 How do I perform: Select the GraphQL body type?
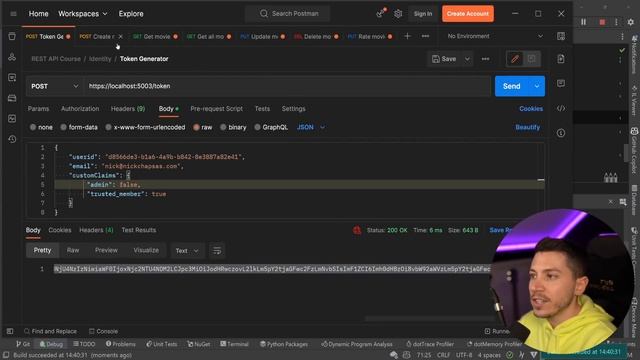pyautogui.click(x=271, y=127)
